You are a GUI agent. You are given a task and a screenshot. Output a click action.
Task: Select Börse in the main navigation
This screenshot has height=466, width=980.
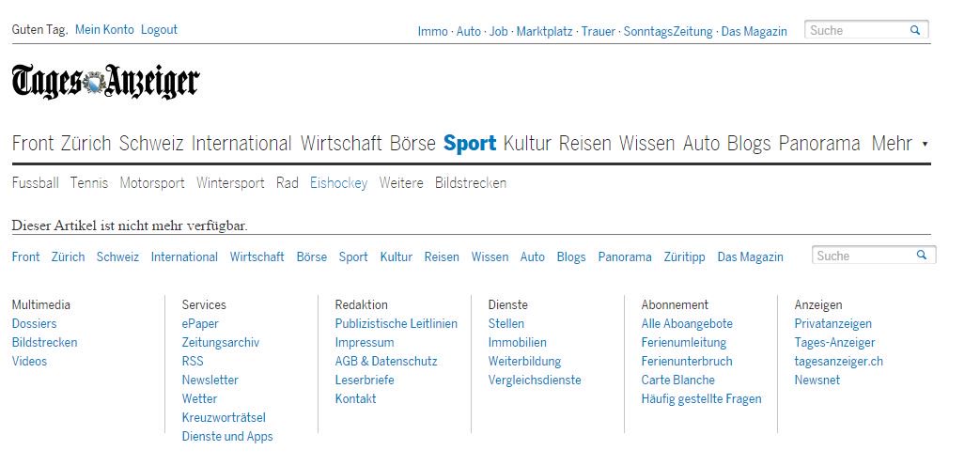[x=412, y=144]
